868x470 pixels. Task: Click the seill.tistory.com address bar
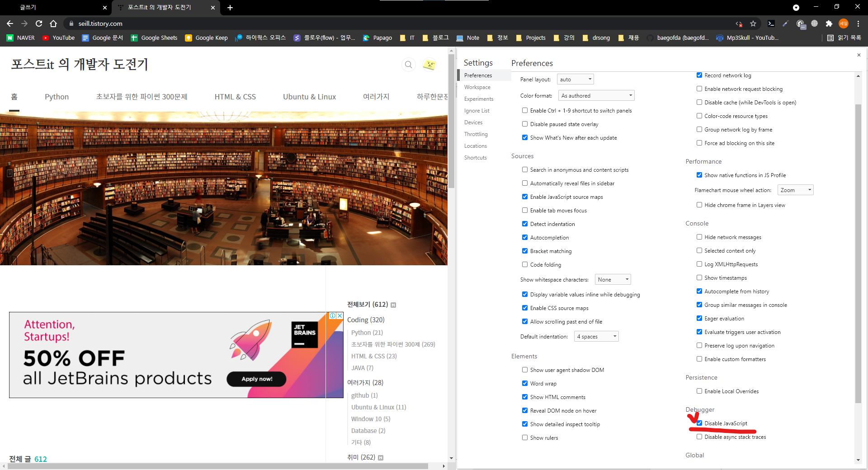click(398, 23)
